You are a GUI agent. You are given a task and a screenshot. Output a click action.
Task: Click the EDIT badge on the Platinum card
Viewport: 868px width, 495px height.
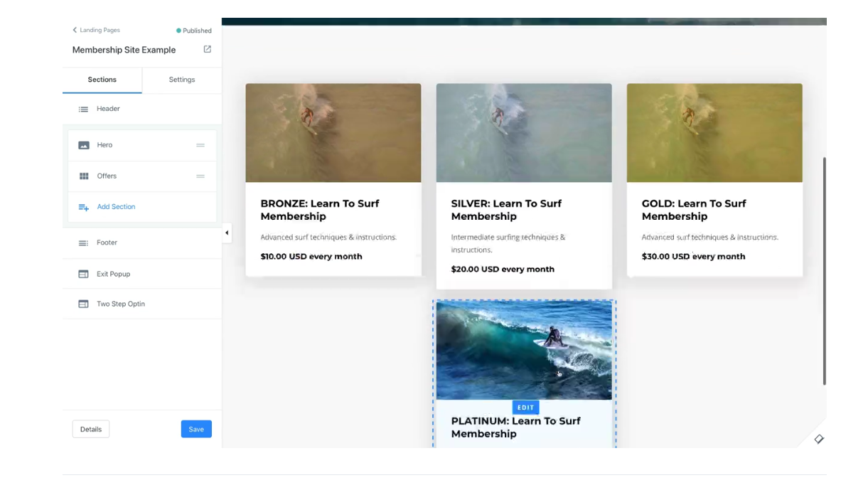(x=525, y=408)
